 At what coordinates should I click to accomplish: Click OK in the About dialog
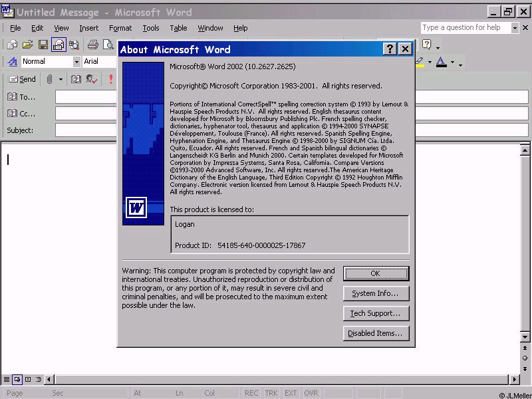tap(376, 273)
